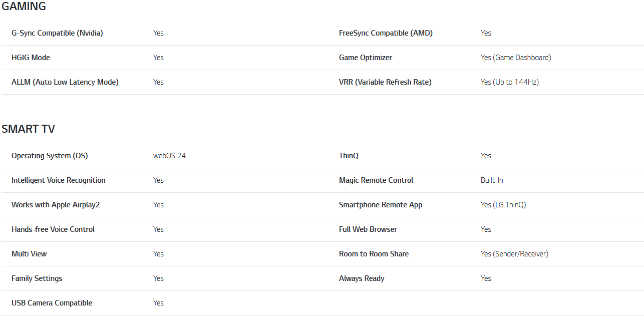This screenshot has width=644, height=317.
Task: Select Works with Apple Airplay2 label
Action: 56,205
